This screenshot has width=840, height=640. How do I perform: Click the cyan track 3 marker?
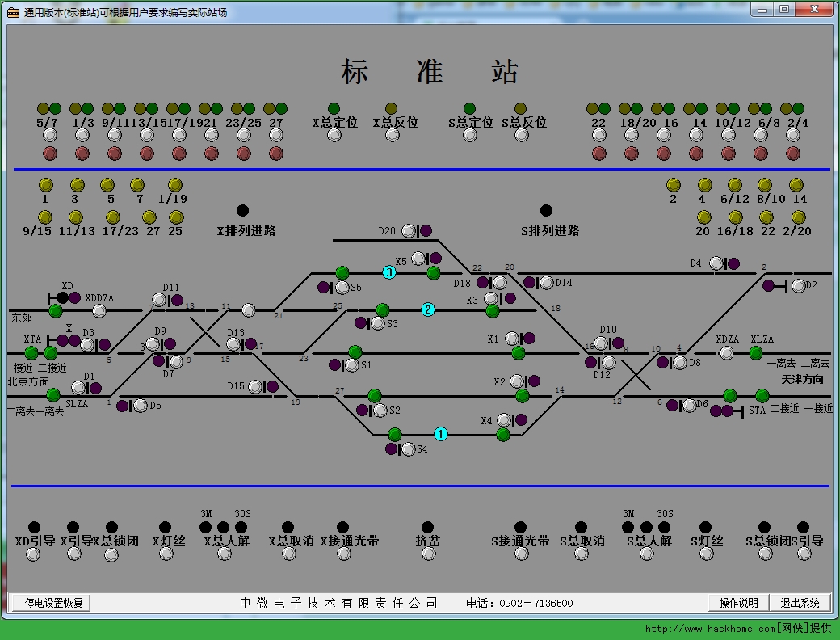click(x=389, y=272)
